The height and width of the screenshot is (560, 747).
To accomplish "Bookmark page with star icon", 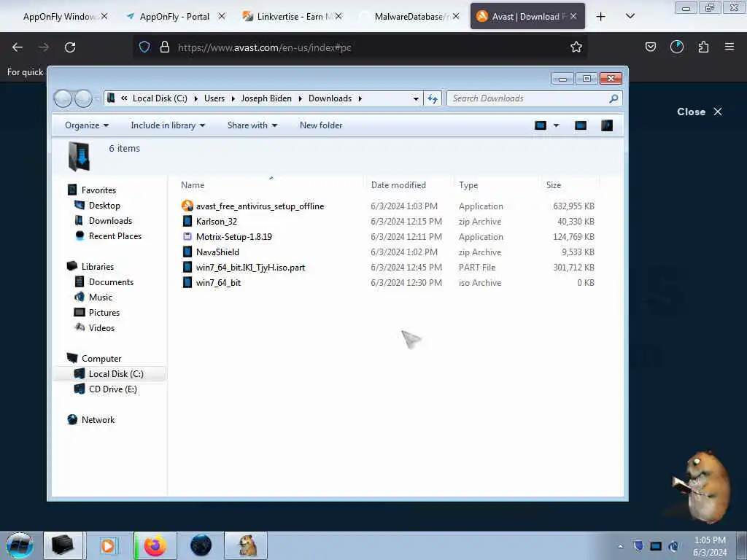I will tap(576, 47).
